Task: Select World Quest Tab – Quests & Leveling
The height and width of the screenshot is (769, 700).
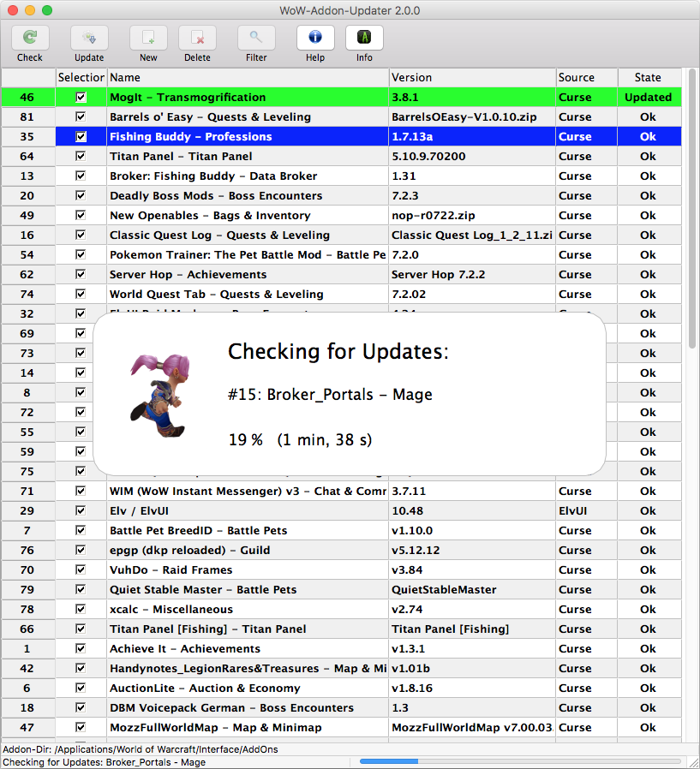Action: point(341,295)
